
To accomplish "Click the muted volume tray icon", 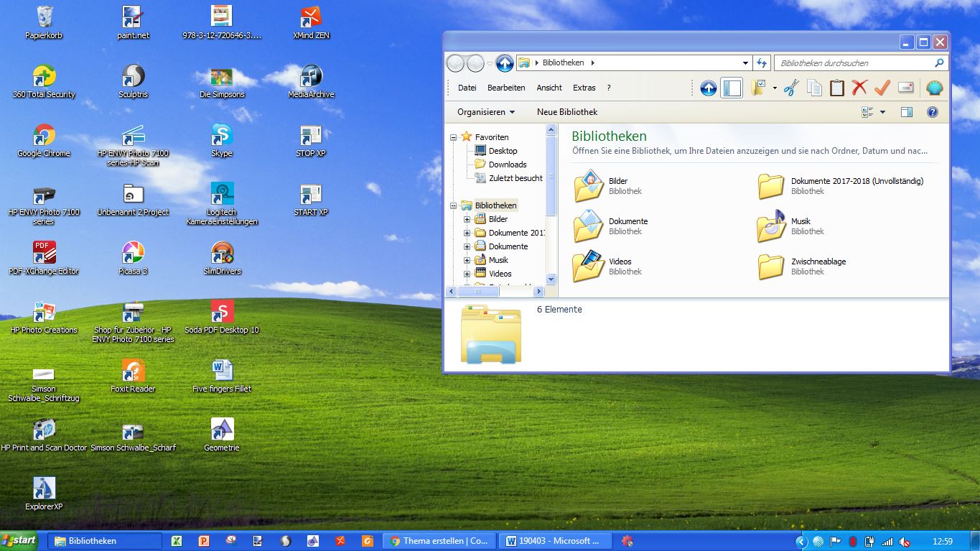I will point(905,542).
